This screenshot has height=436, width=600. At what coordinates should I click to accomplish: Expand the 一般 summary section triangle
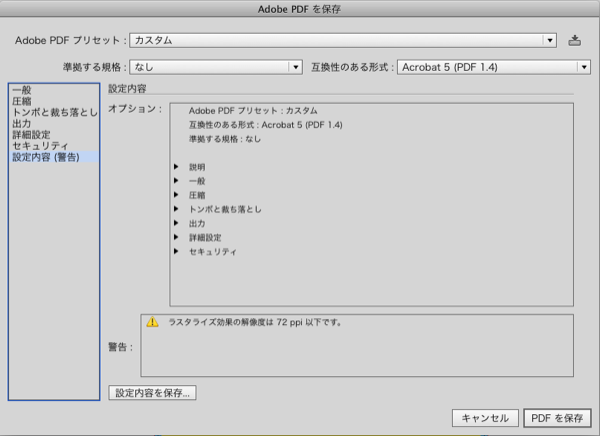click(x=176, y=180)
